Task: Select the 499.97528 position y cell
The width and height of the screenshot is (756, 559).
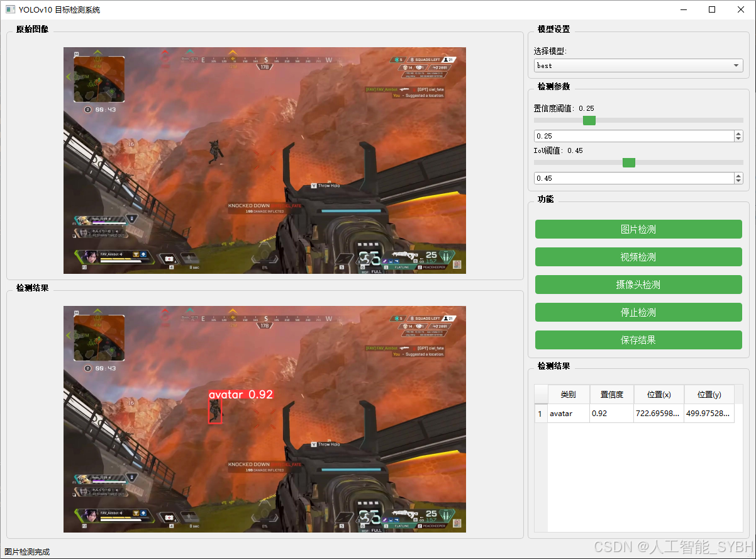Action: tap(709, 414)
